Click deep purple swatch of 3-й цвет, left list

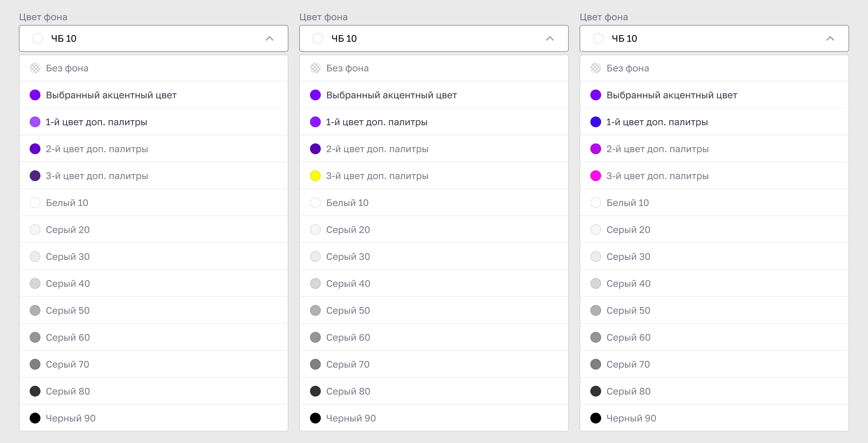pyautogui.click(x=35, y=176)
